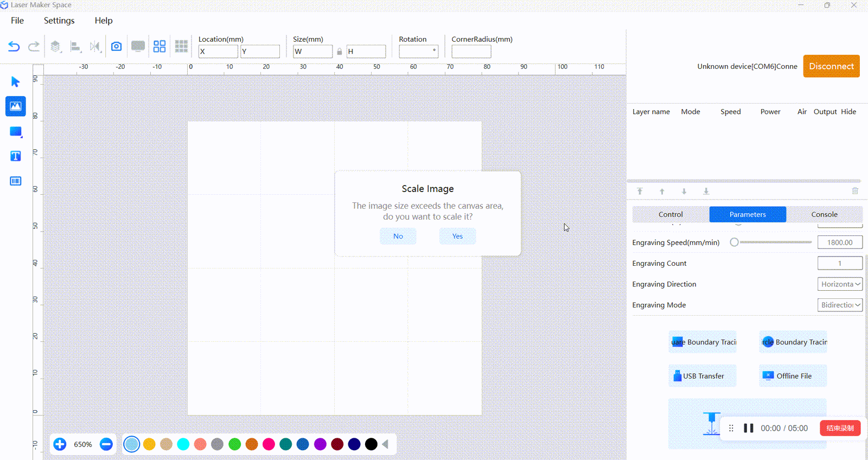Zoom in with the plus icon
Viewport: 868px width, 460px height.
point(60,444)
